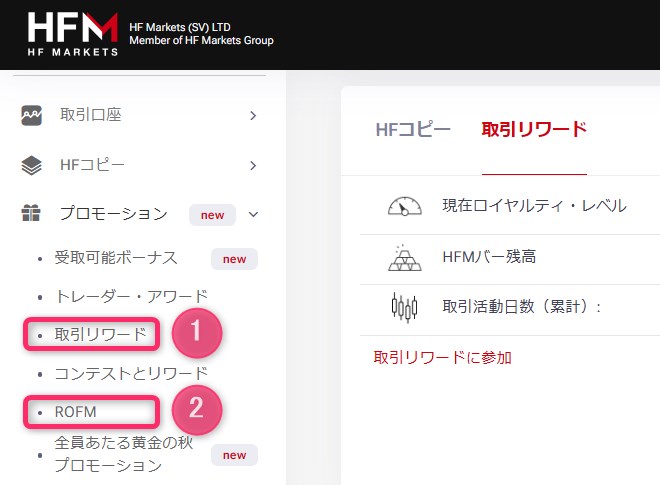The width and height of the screenshot is (660, 485).
Task: Click the 現在ロイヤルティ・レベル label
Action: tap(535, 206)
